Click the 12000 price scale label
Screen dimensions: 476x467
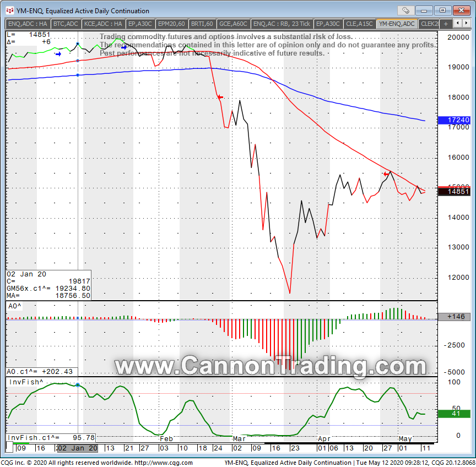(458, 278)
